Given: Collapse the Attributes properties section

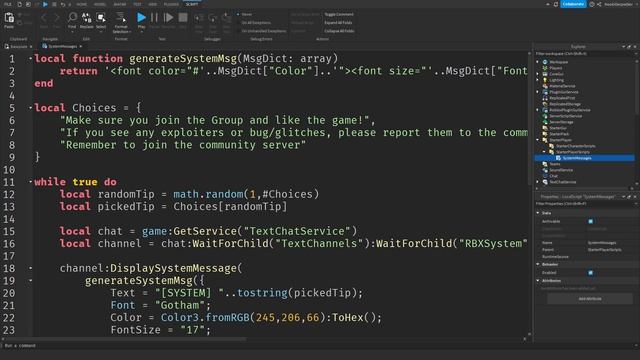Looking at the screenshot, I should pos(538,281).
